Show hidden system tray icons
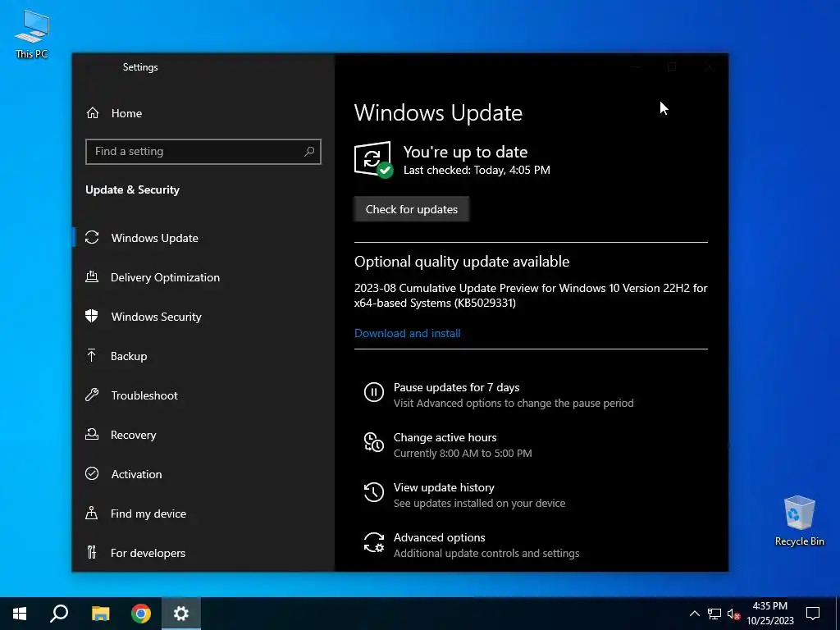 pos(694,614)
